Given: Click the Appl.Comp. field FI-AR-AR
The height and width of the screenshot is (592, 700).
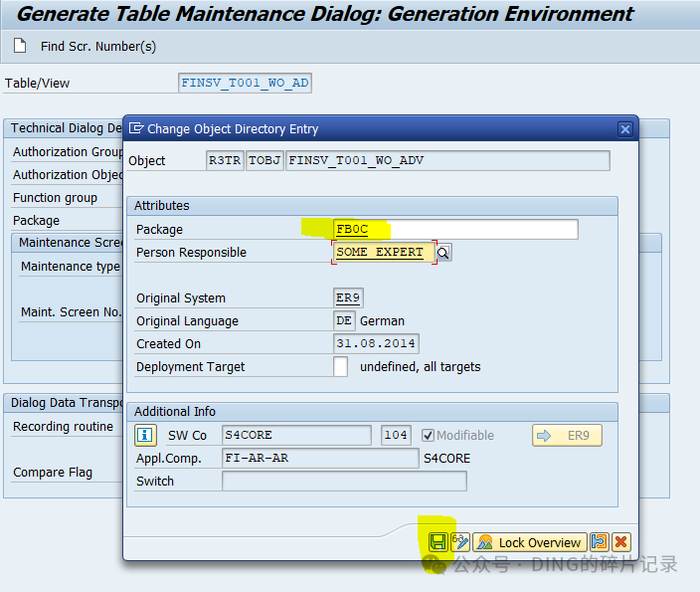Looking at the screenshot, I should click(x=320, y=458).
